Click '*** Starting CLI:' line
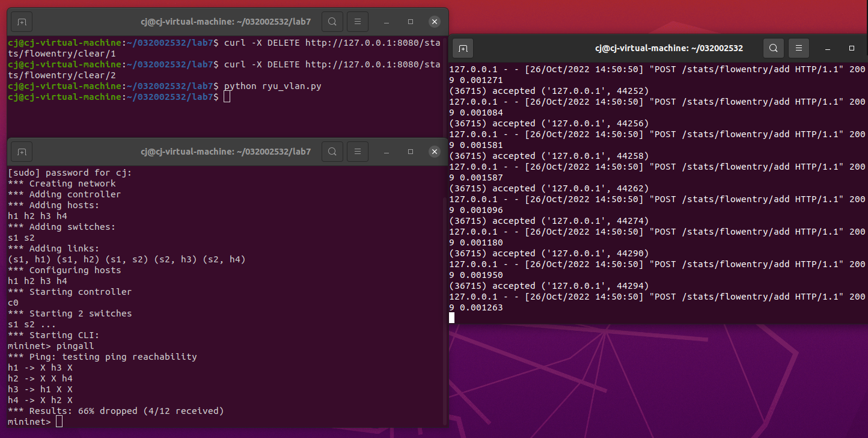Viewport: 868px width, 438px height. [53, 335]
